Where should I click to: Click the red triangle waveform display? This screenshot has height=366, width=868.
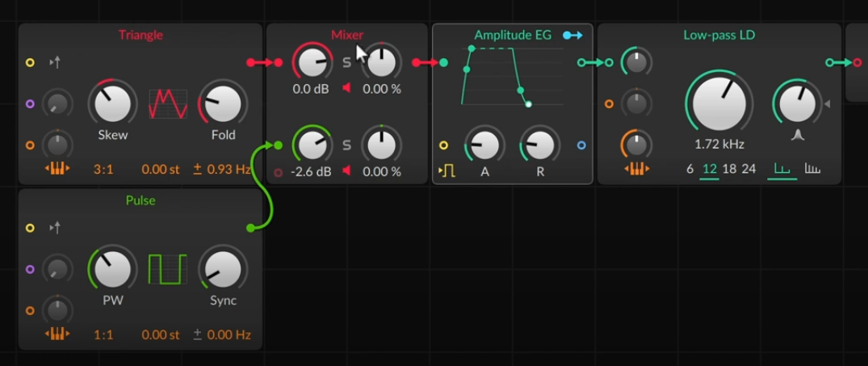[168, 103]
